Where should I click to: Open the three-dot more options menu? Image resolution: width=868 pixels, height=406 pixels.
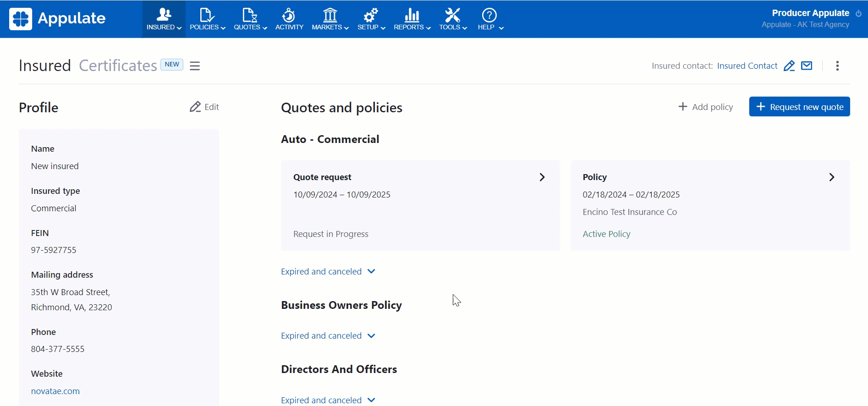[837, 66]
